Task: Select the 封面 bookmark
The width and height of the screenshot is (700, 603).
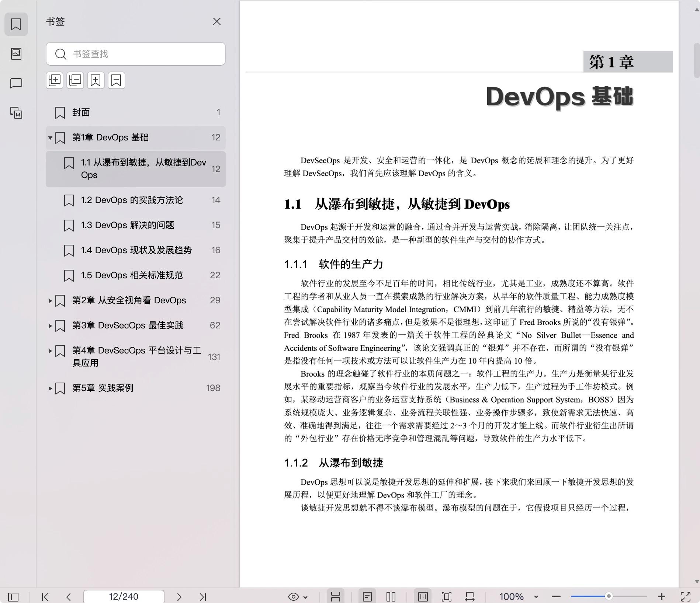Action: pos(136,112)
